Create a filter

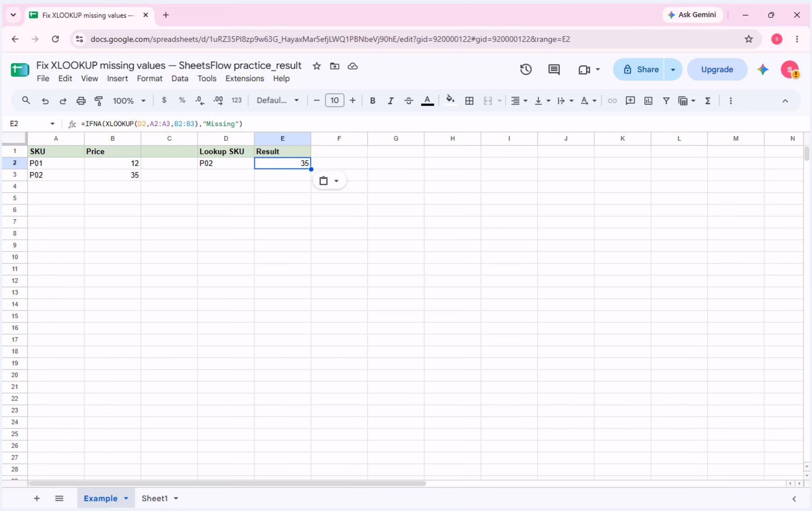coord(666,101)
